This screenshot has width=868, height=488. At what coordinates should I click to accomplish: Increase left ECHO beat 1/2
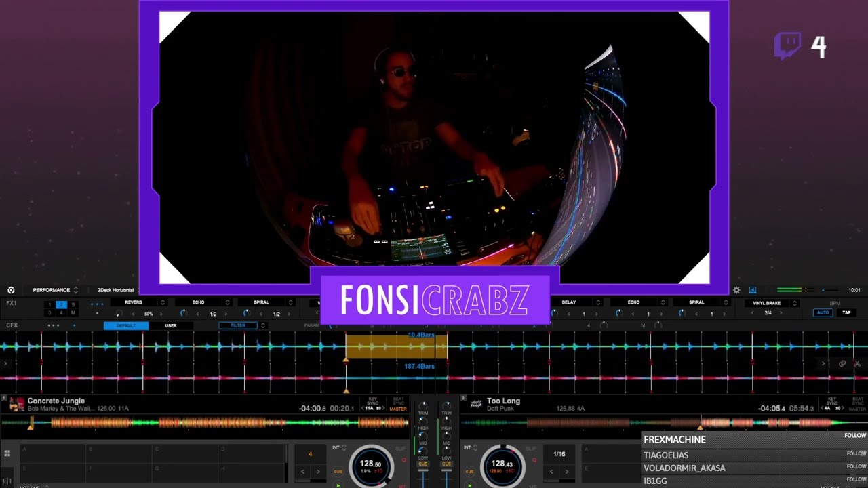click(226, 314)
